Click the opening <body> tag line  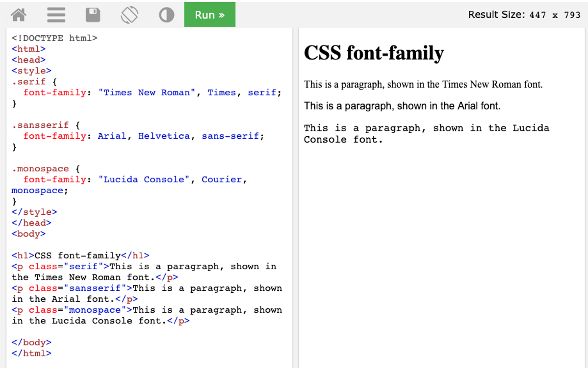tap(28, 234)
